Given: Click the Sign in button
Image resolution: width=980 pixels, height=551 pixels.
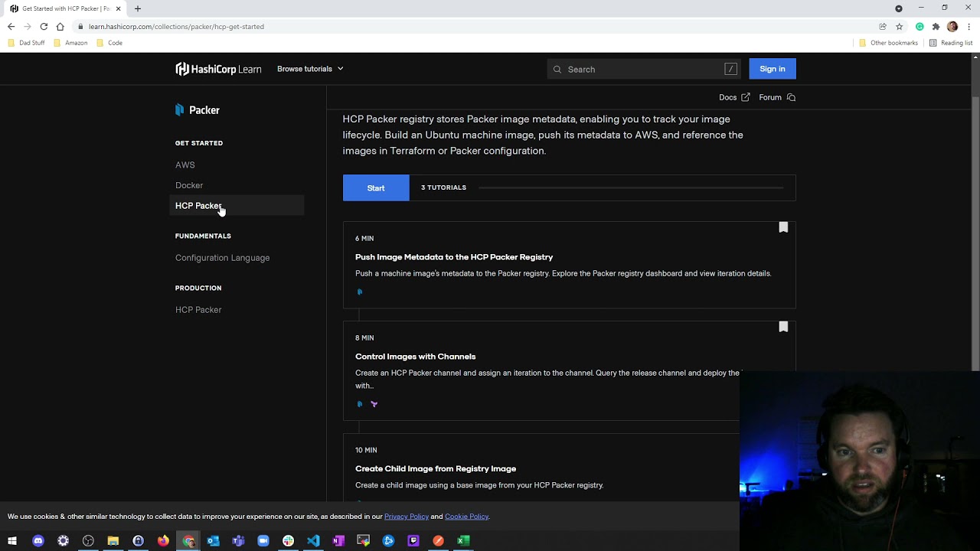Looking at the screenshot, I should 773,69.
